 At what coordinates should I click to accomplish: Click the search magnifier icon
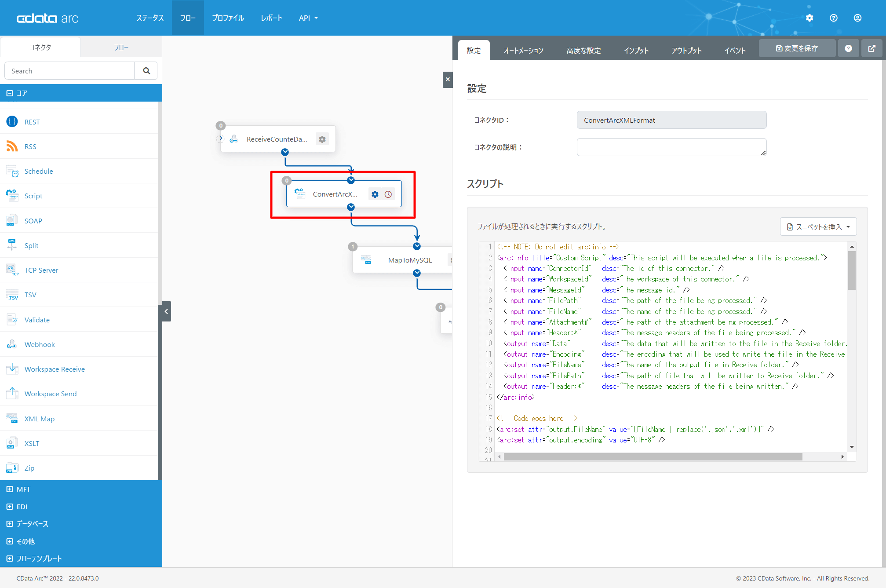[x=146, y=71]
